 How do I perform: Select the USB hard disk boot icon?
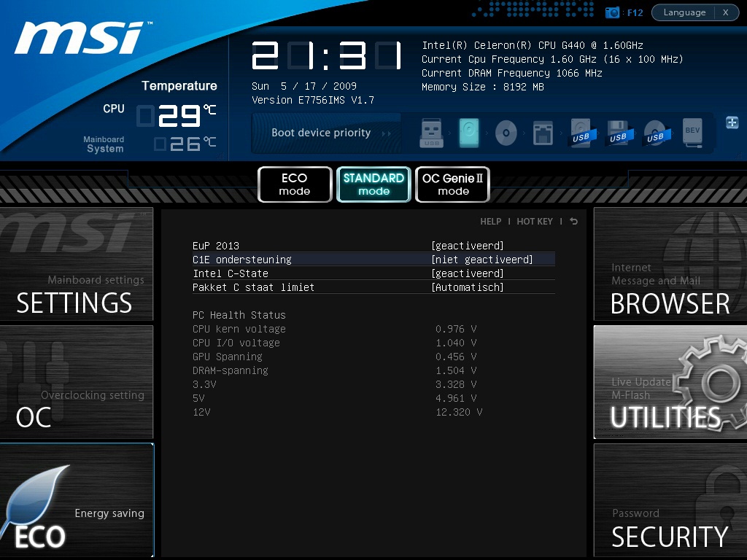[581, 133]
